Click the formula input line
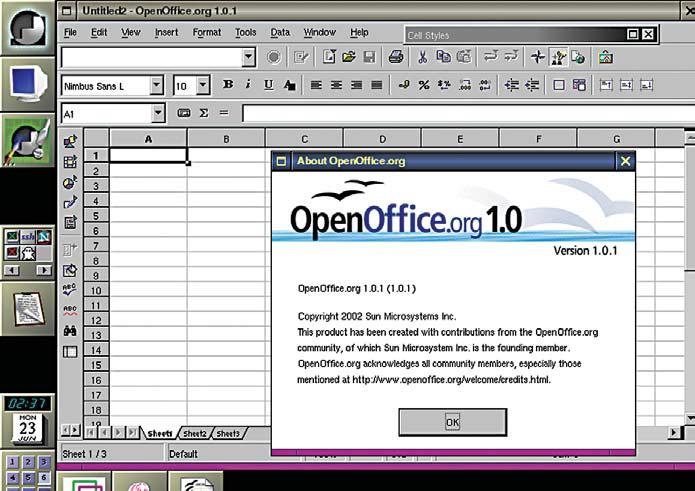 point(469,113)
